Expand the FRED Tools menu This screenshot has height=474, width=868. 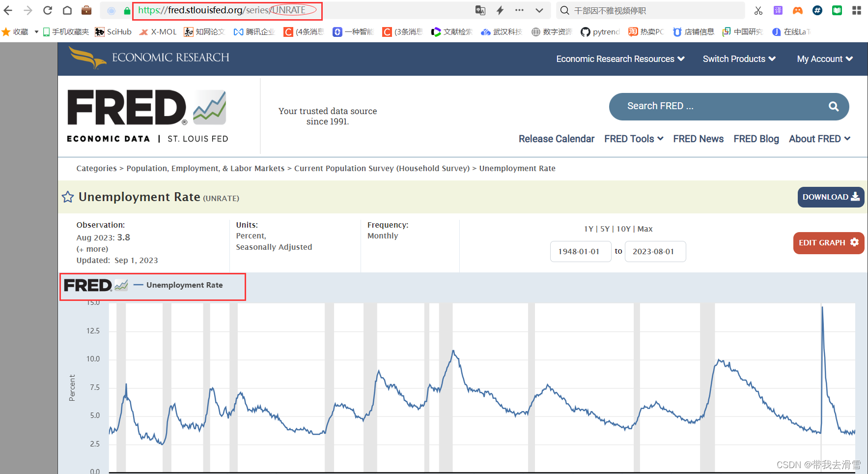634,139
